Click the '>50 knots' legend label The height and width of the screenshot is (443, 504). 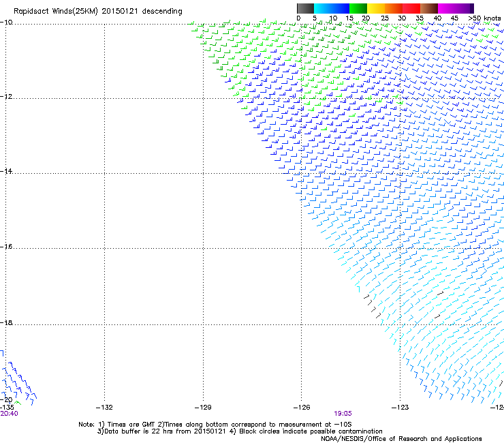(484, 18)
